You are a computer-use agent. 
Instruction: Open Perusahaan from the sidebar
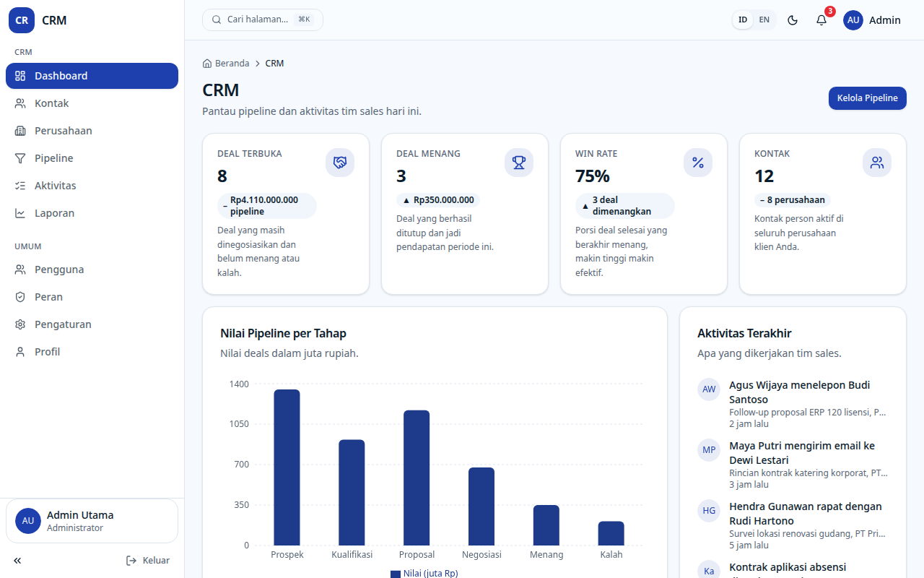[x=92, y=131]
